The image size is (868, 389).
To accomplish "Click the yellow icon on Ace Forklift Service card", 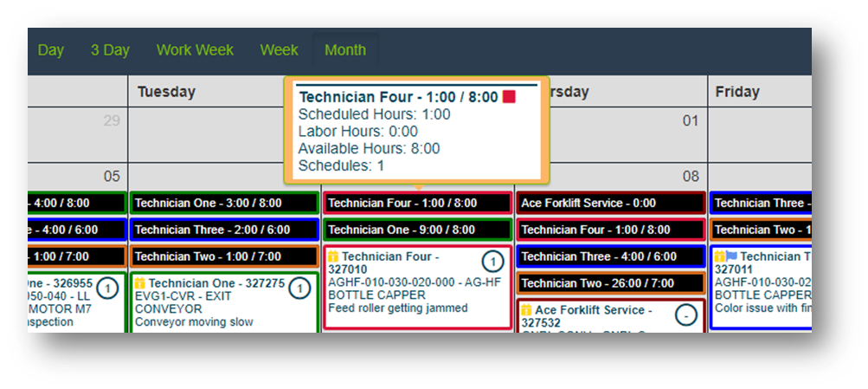I will coord(526,310).
